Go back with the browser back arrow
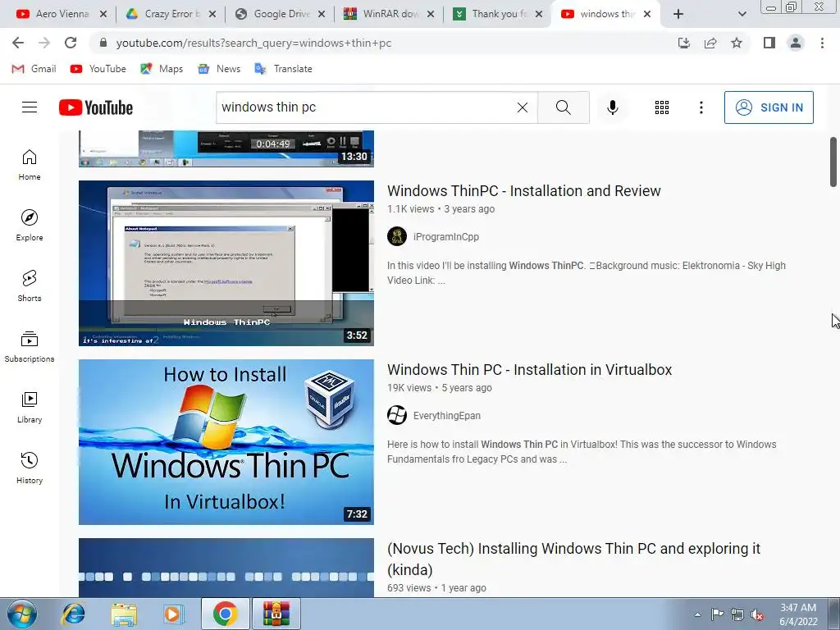Viewport: 840px width, 630px height. [x=18, y=43]
